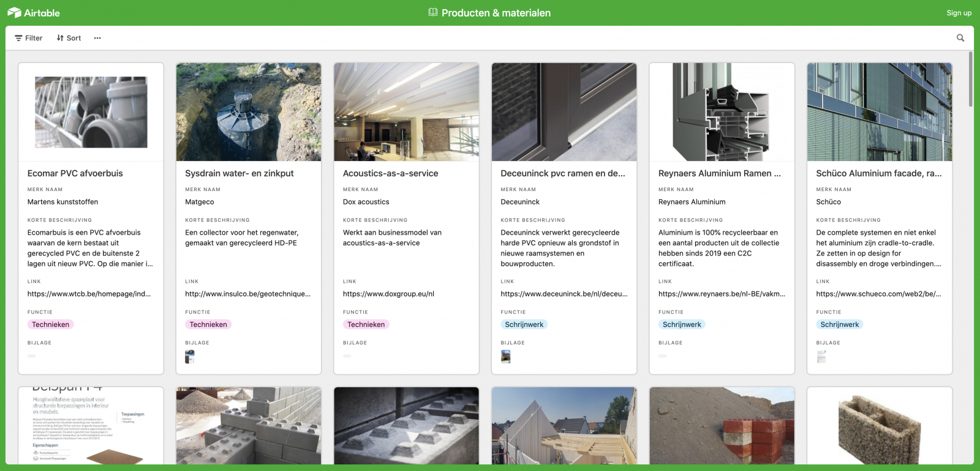Click the Schrijnwerk tag on Deceuninck card
The image size is (980, 471).
click(524, 325)
